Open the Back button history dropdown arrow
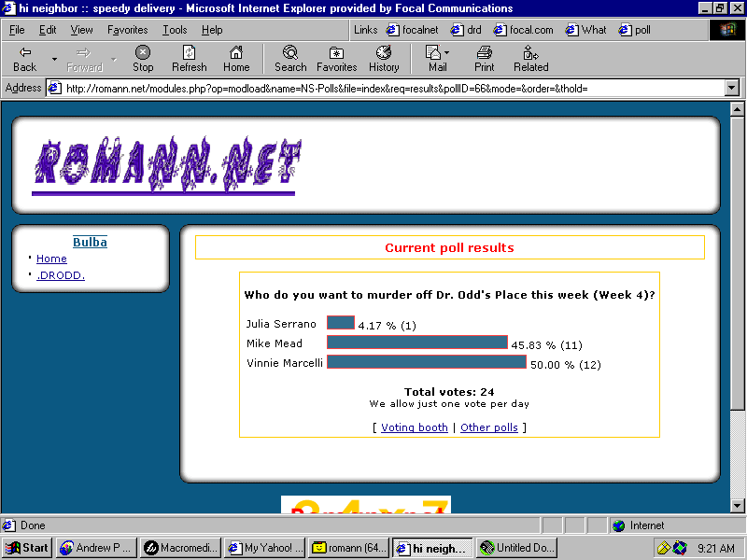 (x=54, y=60)
